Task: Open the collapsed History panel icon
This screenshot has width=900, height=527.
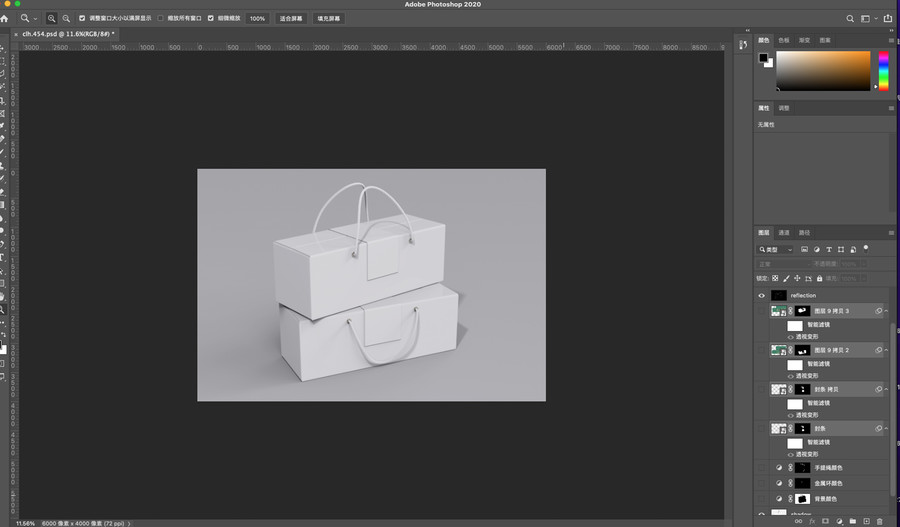Action: (743, 45)
